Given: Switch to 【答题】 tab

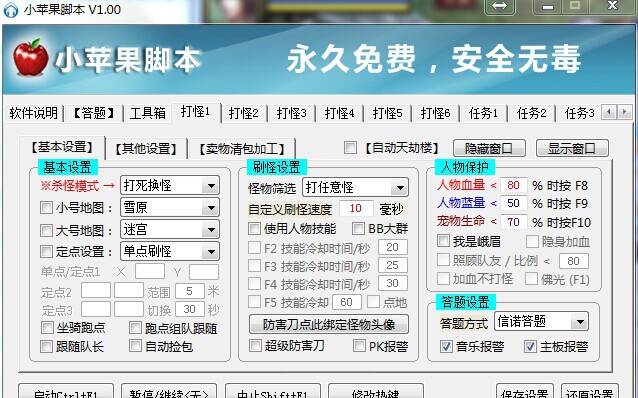Looking at the screenshot, I should (94, 113).
